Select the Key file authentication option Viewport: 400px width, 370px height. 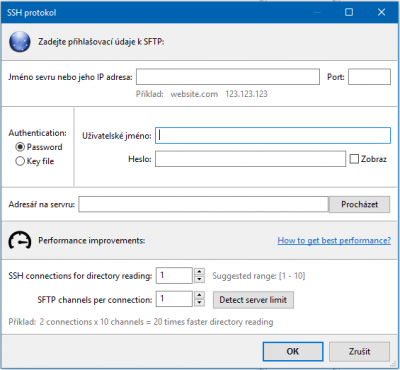(x=20, y=161)
